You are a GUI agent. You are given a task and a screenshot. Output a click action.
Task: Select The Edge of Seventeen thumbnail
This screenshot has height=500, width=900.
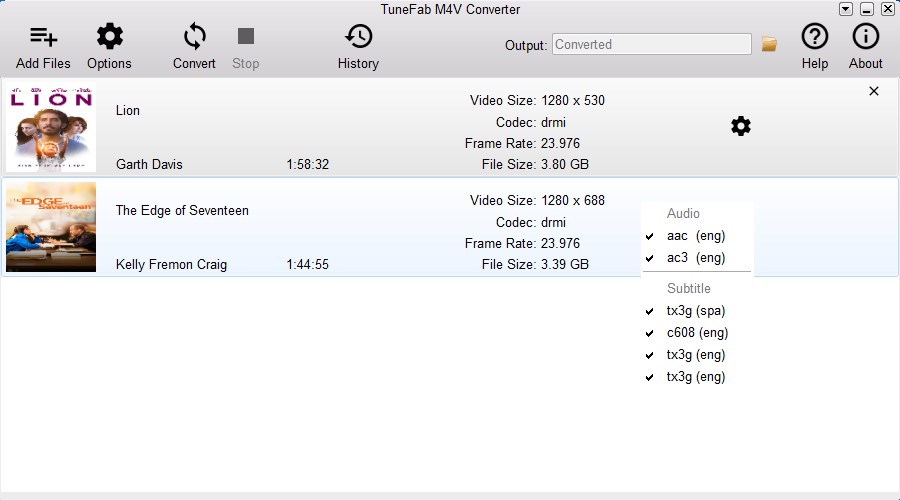click(x=51, y=227)
